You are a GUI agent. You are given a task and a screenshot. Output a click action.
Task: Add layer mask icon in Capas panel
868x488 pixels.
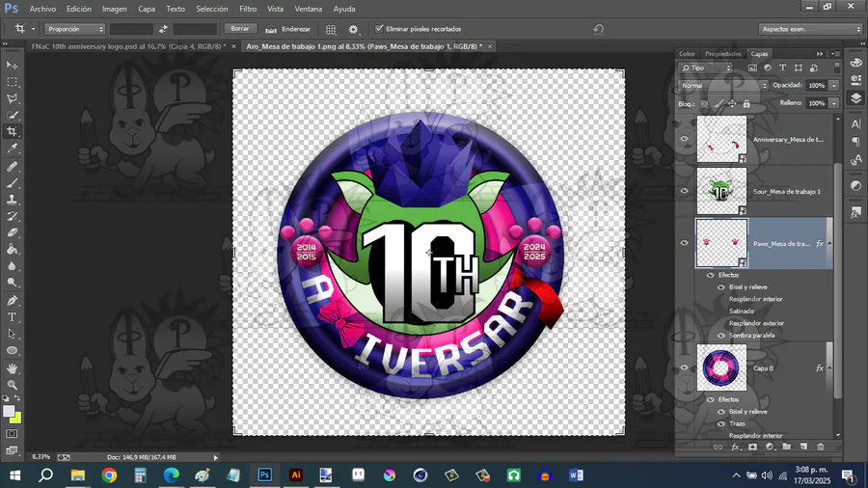[x=752, y=447]
